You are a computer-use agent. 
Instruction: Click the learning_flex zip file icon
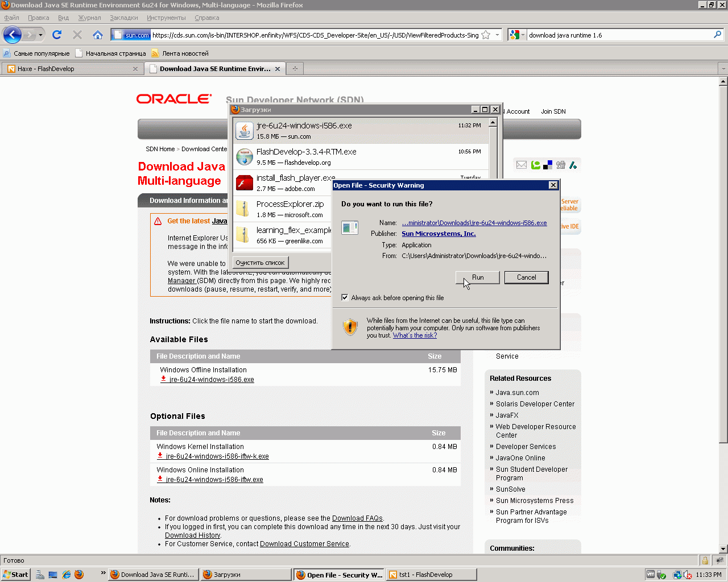[x=244, y=235]
